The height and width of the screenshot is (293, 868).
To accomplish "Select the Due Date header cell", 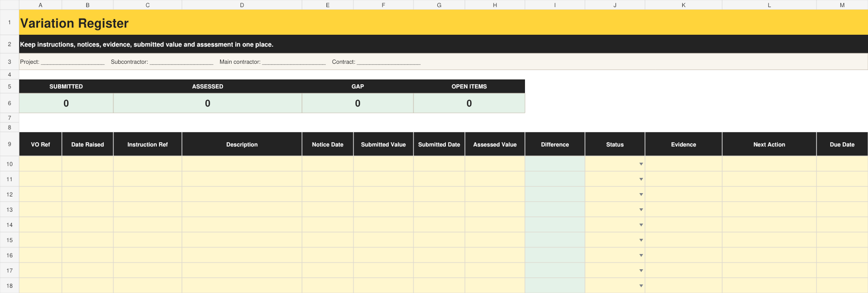I will [842, 144].
